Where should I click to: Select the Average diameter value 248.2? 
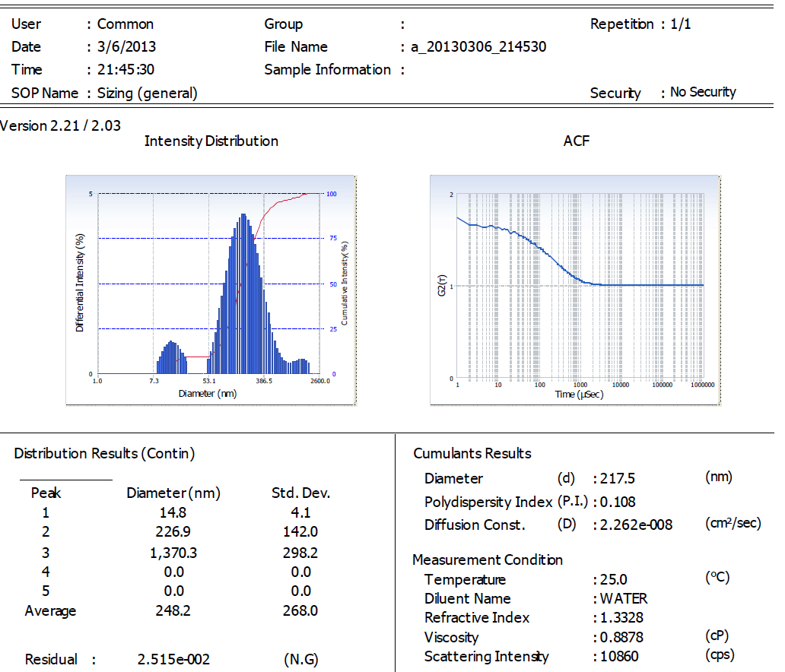(x=173, y=611)
